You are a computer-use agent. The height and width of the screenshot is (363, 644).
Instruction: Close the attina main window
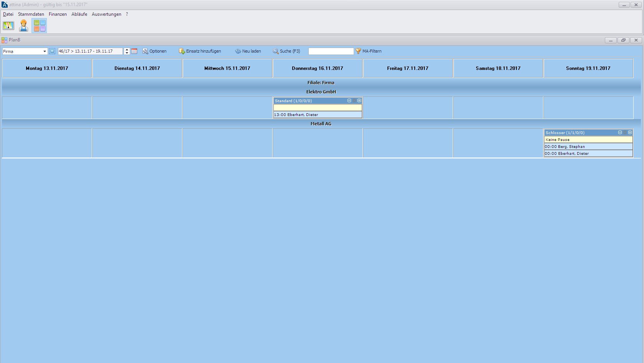[636, 5]
